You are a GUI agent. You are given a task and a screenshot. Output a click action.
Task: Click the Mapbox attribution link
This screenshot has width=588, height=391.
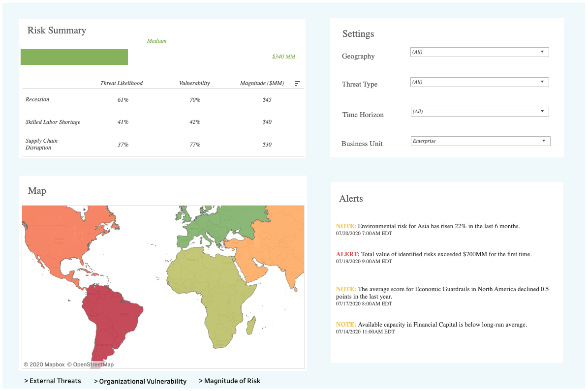[44, 364]
